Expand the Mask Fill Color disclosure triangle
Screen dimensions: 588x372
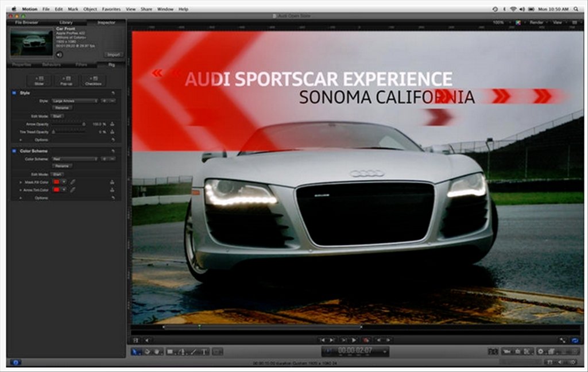21,182
